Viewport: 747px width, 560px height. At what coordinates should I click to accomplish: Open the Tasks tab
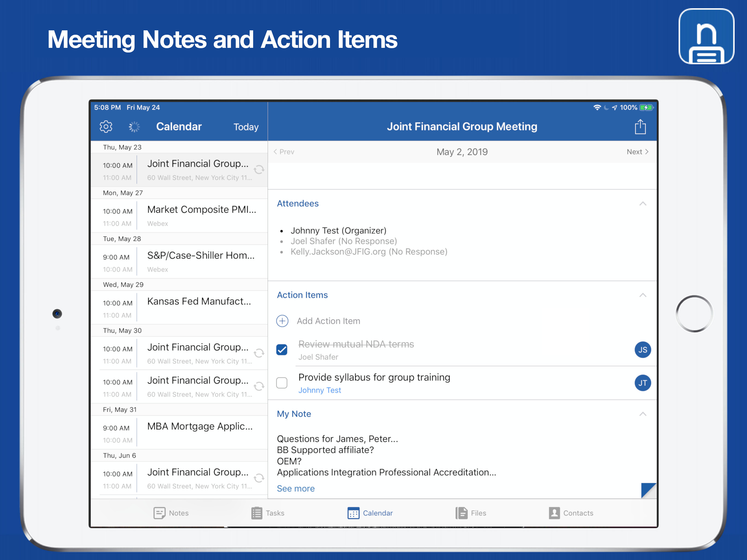[x=268, y=513]
